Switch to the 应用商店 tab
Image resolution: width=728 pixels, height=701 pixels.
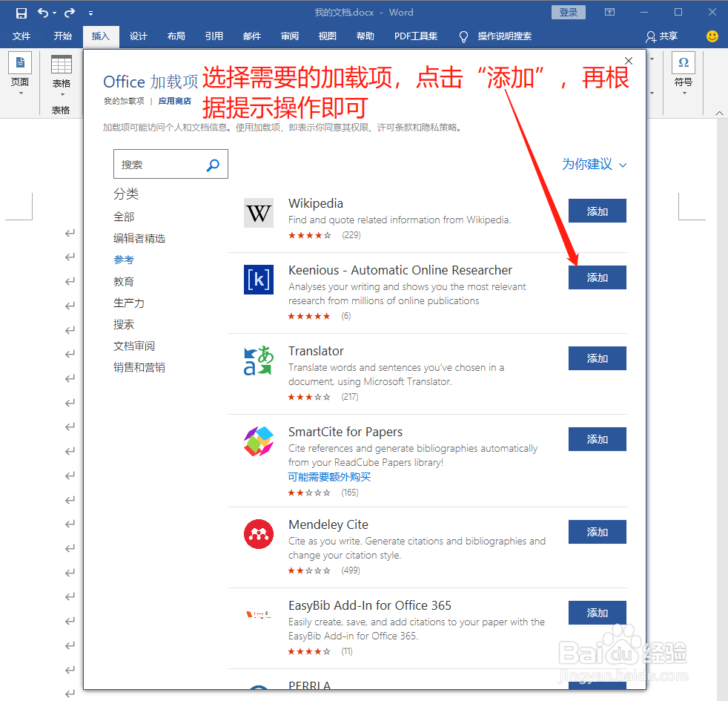coord(175,100)
